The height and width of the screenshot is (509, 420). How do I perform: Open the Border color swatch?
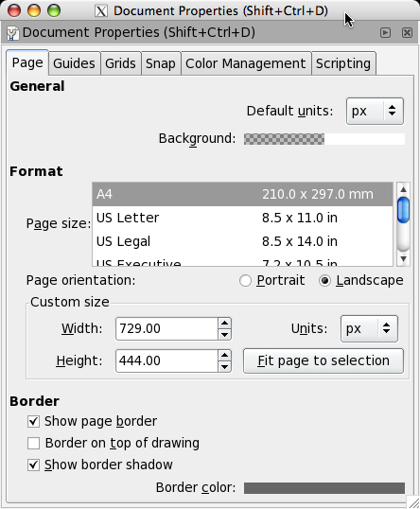click(324, 488)
